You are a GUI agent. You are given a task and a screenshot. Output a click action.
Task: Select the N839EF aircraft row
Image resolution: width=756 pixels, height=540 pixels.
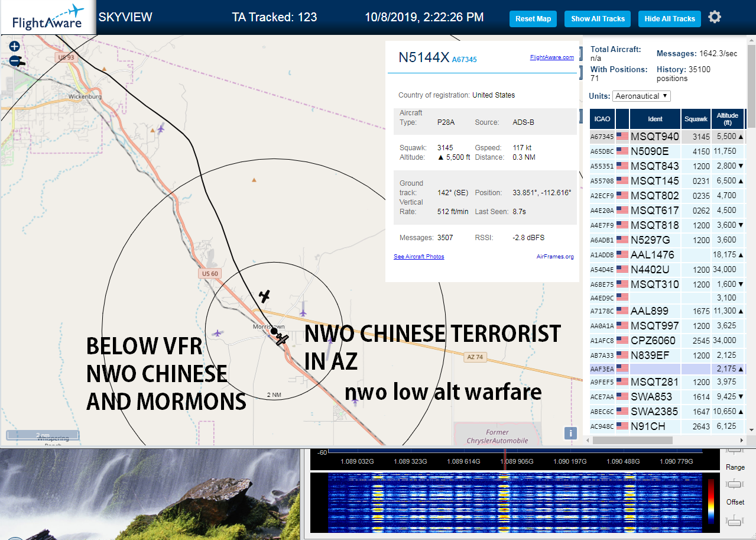tap(667, 355)
